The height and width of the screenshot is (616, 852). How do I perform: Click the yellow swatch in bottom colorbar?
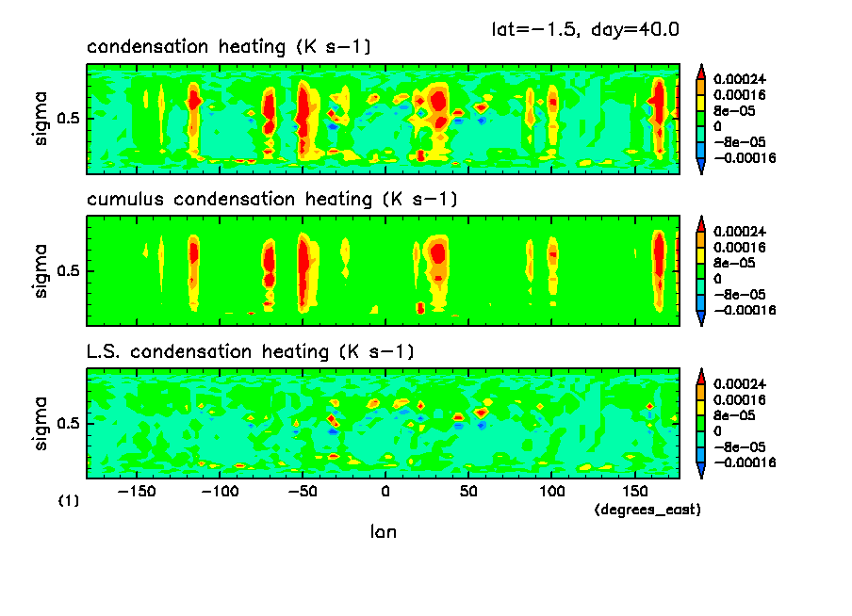[700, 415]
